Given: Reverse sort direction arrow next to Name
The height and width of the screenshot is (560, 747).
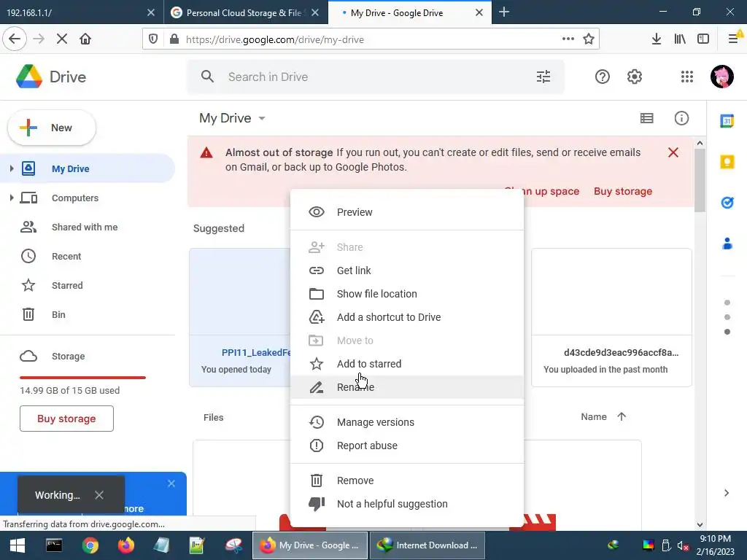Looking at the screenshot, I should [622, 416].
